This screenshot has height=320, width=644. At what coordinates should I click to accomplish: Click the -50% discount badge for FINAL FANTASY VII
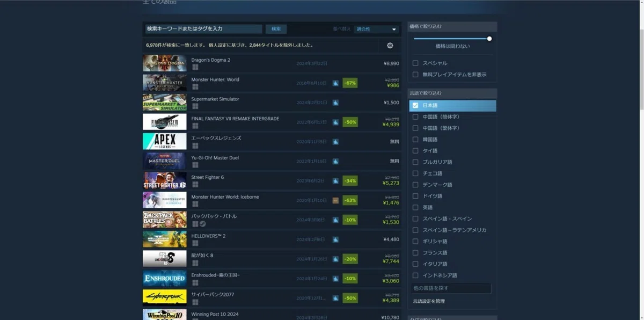click(x=350, y=122)
